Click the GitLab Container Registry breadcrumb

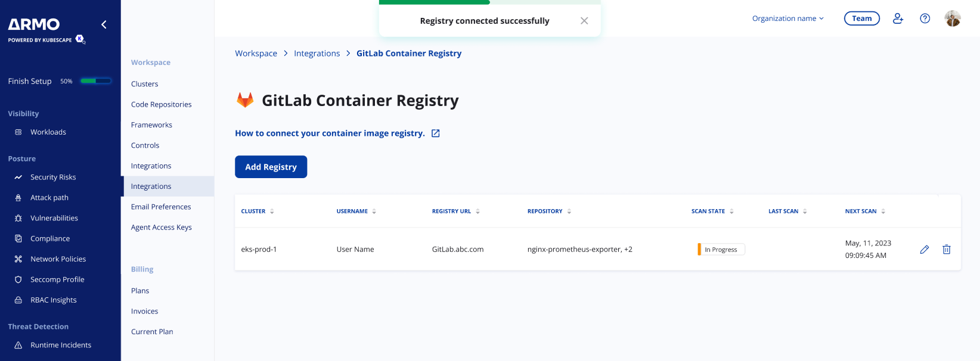pos(409,54)
